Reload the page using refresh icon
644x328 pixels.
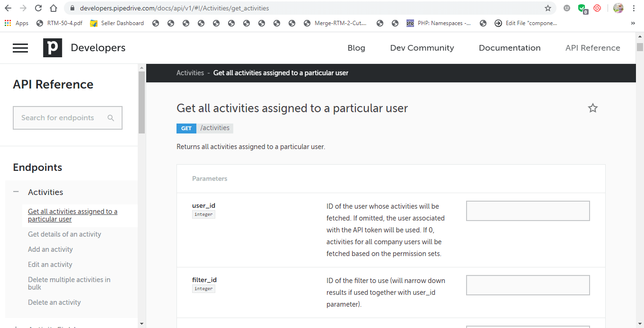point(37,8)
